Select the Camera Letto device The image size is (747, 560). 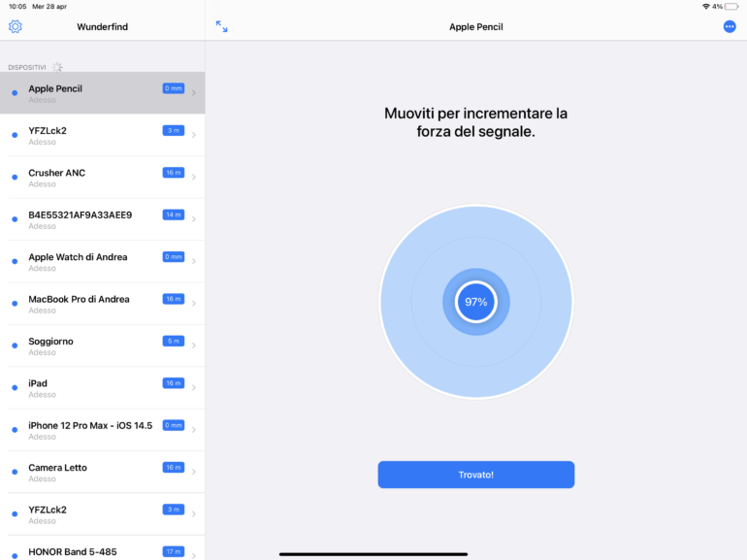tap(103, 472)
